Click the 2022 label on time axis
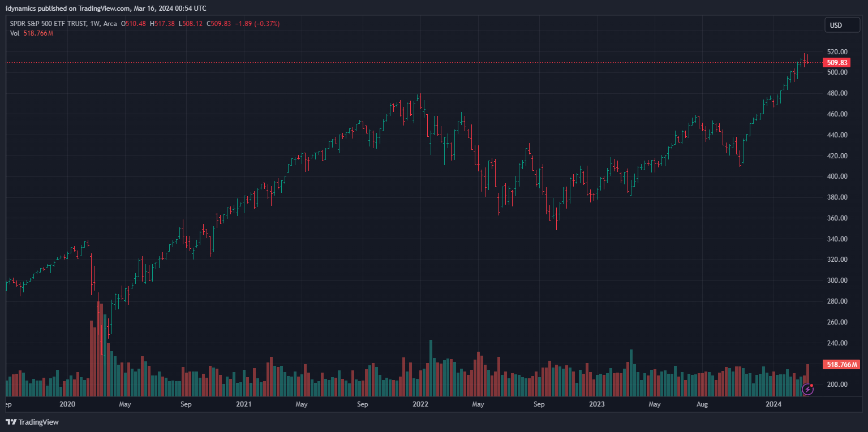 [x=420, y=404]
